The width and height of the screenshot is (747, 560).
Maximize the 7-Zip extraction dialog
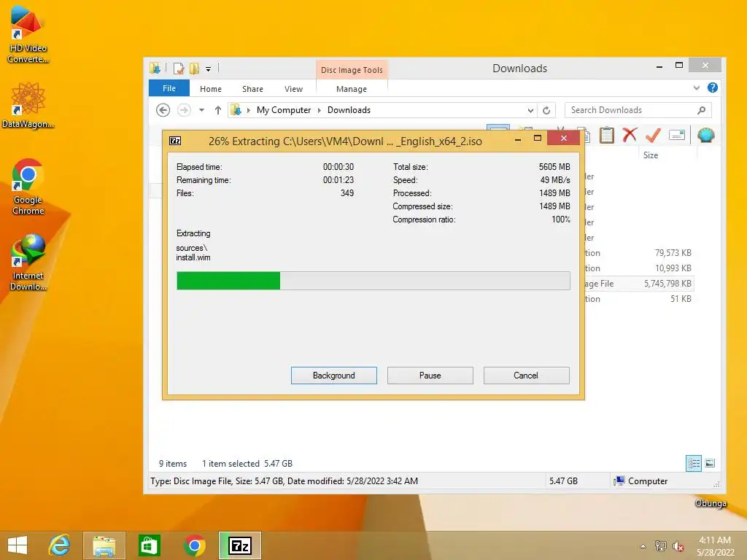pyautogui.click(x=538, y=139)
